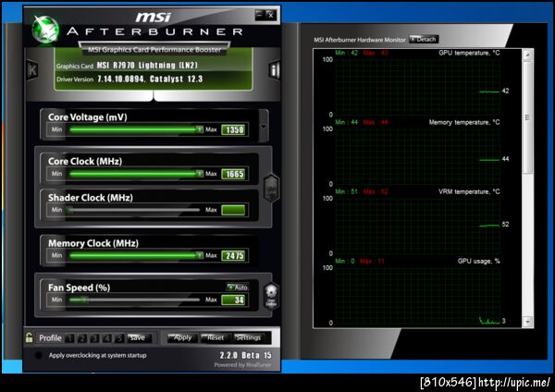Select profile slot 4
555x392 pixels.
(107, 338)
